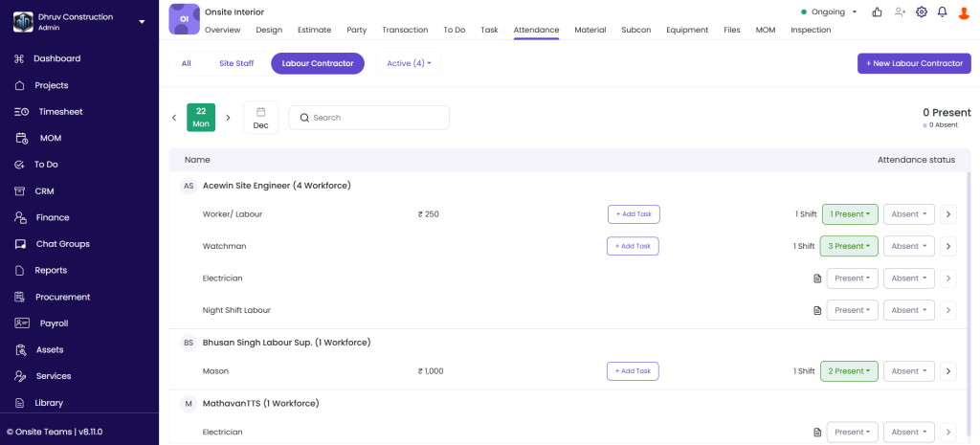
Task: Open Payroll in the sidebar
Action: 54,323
